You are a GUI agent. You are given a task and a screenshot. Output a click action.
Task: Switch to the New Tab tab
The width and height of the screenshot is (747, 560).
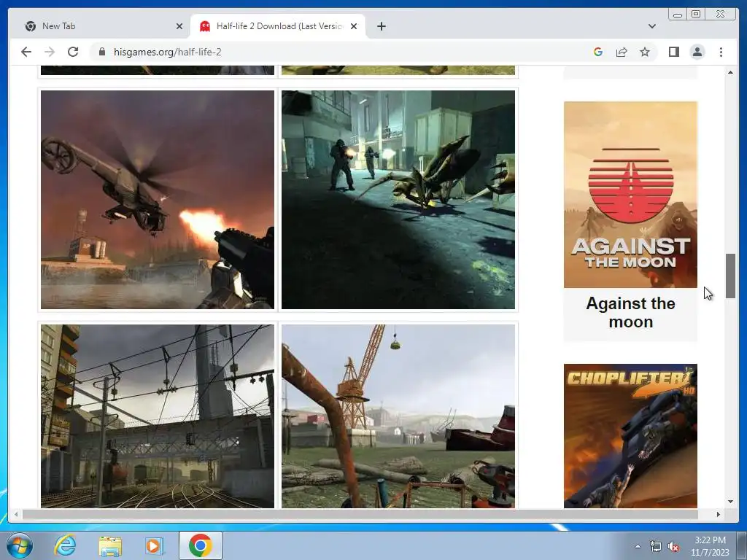coord(101,26)
